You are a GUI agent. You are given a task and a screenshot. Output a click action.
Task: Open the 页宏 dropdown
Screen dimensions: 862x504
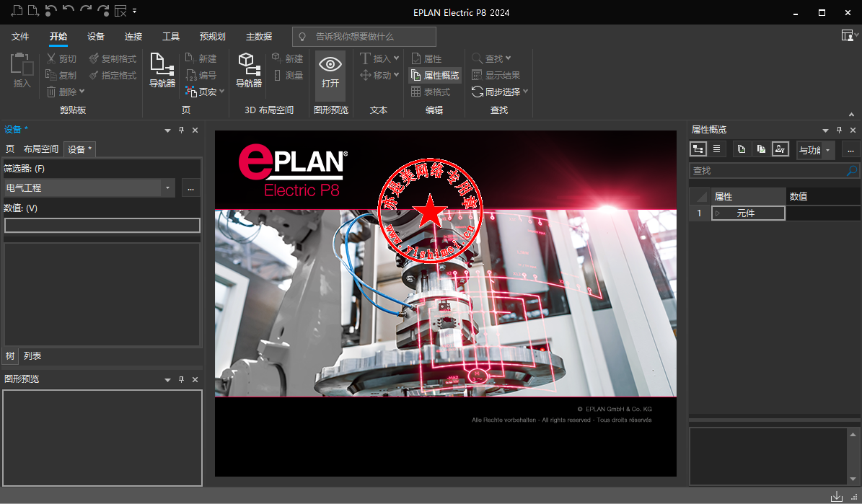pyautogui.click(x=221, y=92)
